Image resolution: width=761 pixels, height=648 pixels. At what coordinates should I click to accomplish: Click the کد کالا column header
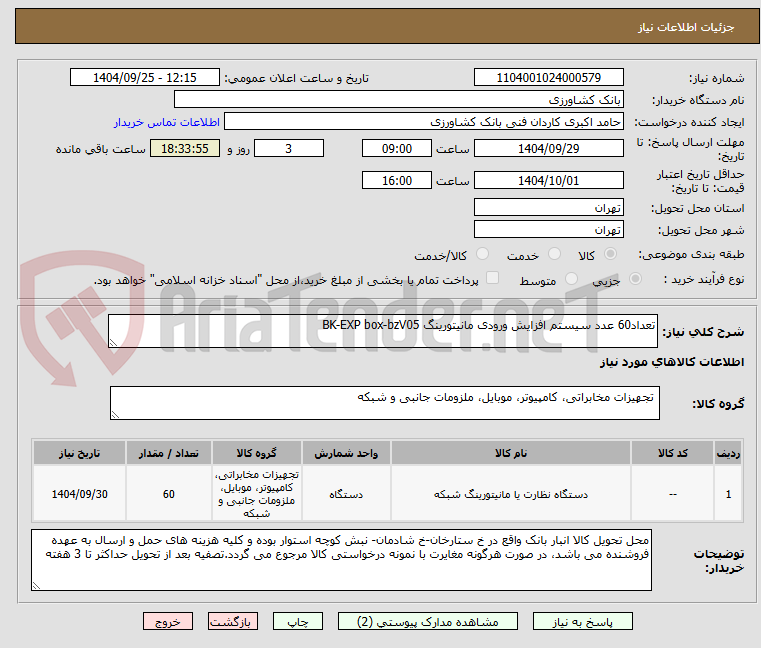coord(673,453)
